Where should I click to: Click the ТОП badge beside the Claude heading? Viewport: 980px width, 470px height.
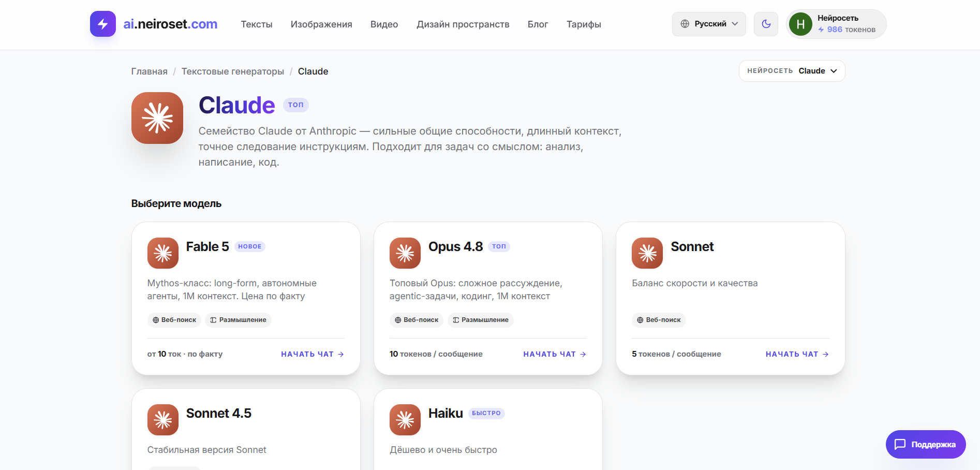(x=296, y=105)
